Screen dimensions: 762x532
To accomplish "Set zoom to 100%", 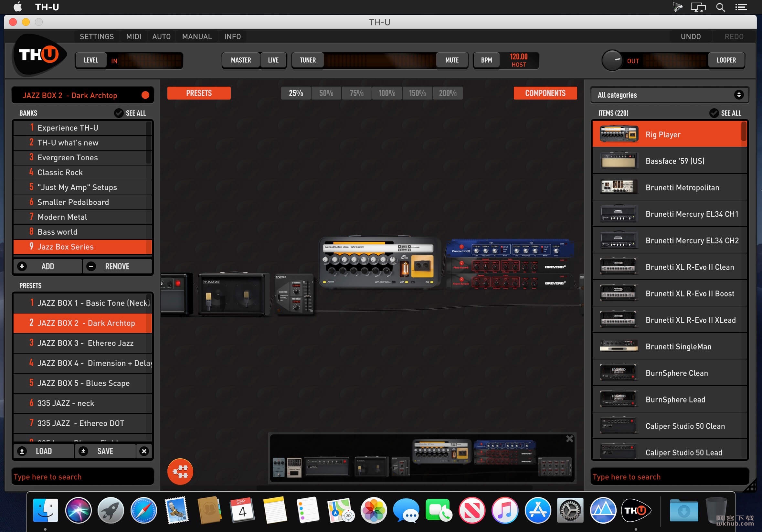I will point(387,93).
